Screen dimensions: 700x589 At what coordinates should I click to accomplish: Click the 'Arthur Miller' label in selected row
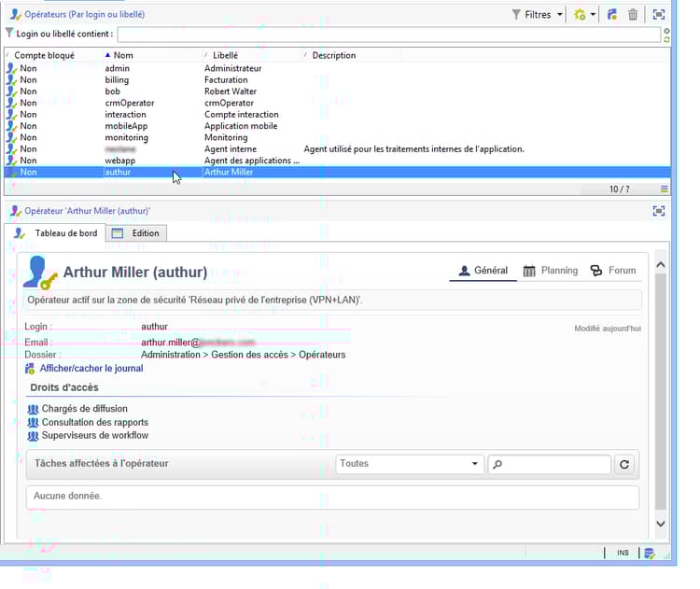pyautogui.click(x=229, y=173)
